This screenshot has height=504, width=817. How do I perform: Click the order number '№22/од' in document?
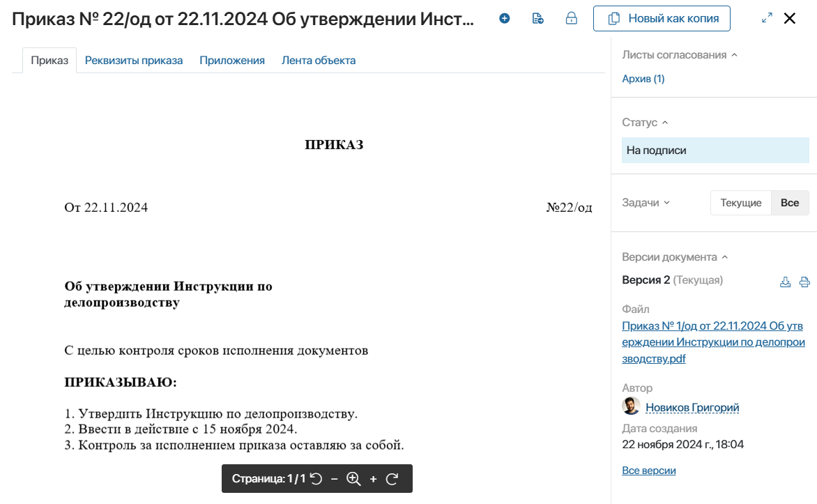click(569, 208)
